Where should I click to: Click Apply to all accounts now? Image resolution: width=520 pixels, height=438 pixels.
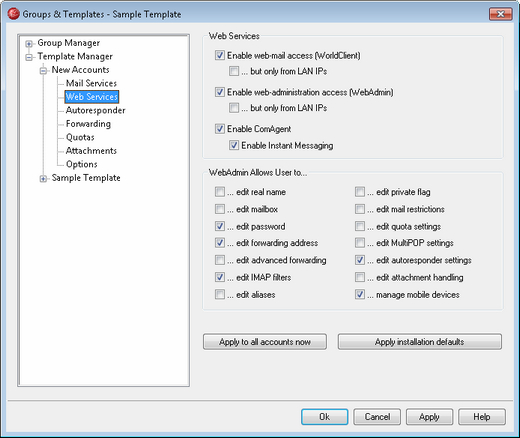[265, 342]
